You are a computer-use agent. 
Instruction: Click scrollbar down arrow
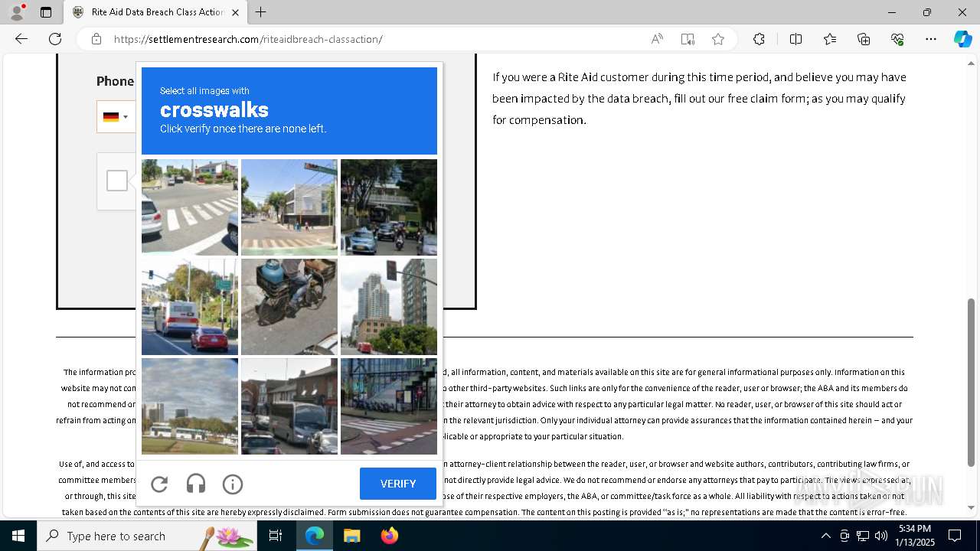pos(972,507)
